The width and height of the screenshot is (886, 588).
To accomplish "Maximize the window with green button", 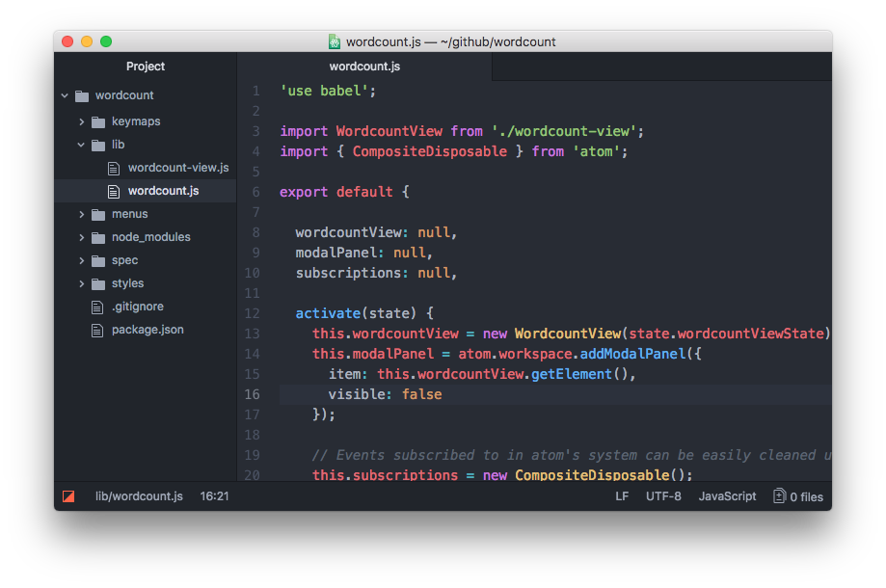I will pos(106,41).
